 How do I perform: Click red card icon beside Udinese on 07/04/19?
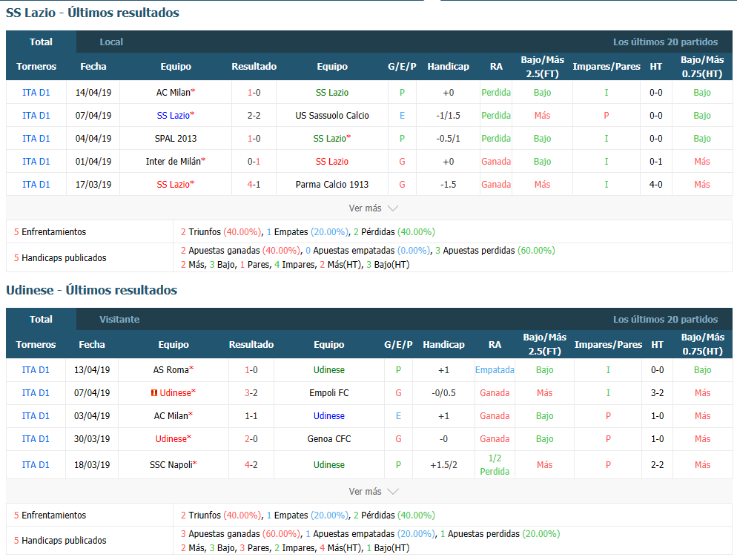[x=153, y=393]
